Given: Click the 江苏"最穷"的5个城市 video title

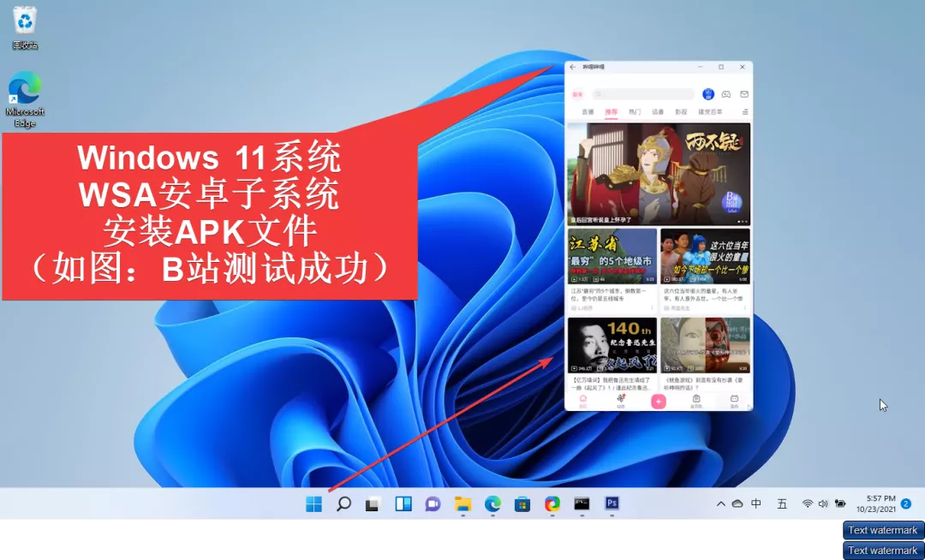Looking at the screenshot, I should pyautogui.click(x=608, y=295).
